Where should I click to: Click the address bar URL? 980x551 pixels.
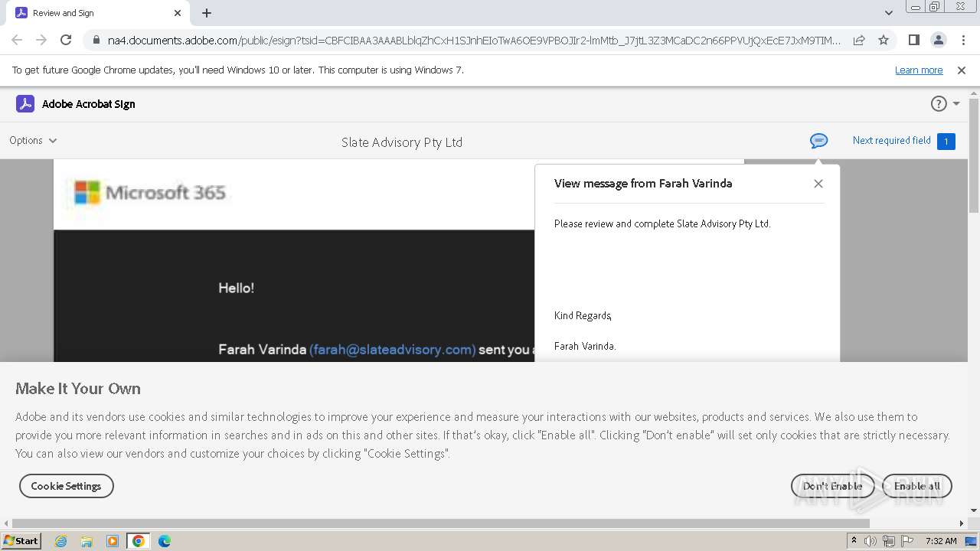pyautogui.click(x=473, y=40)
